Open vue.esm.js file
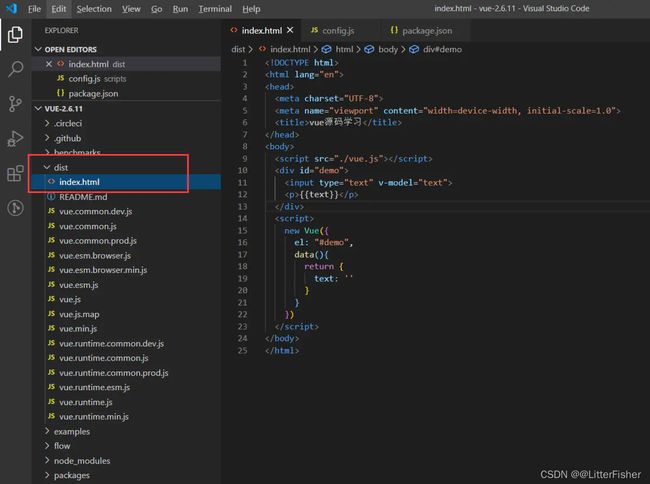Screen dimensions: 650x484 tap(79, 285)
